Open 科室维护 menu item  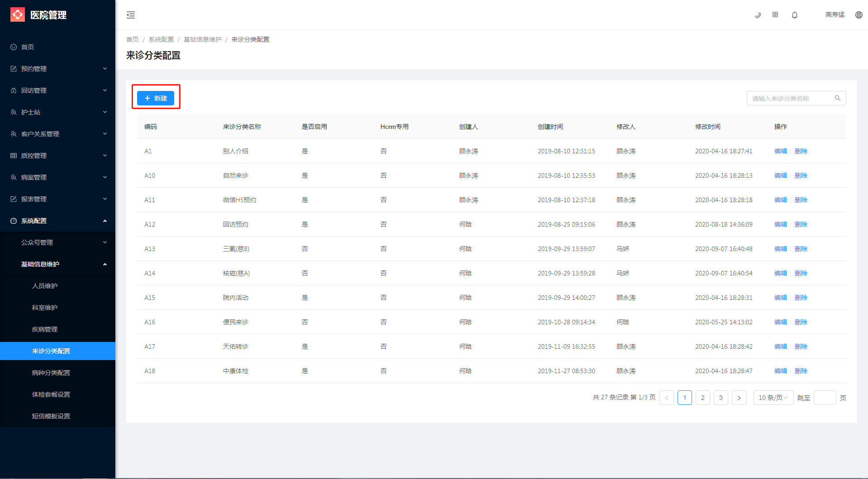tap(58, 308)
